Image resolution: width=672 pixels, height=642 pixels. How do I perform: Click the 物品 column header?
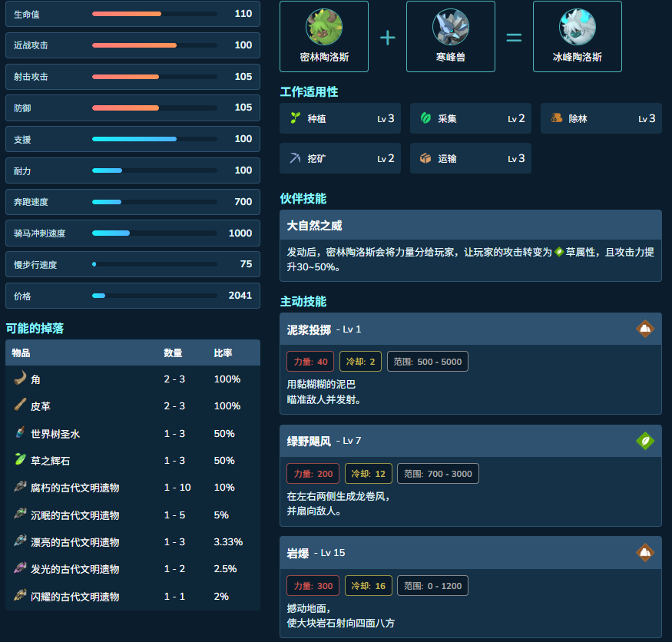click(x=21, y=352)
